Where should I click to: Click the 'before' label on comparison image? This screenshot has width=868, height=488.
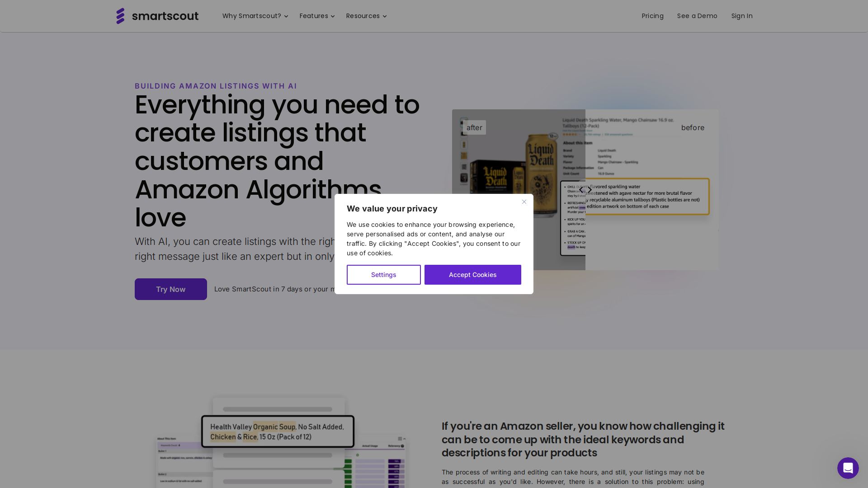(693, 128)
